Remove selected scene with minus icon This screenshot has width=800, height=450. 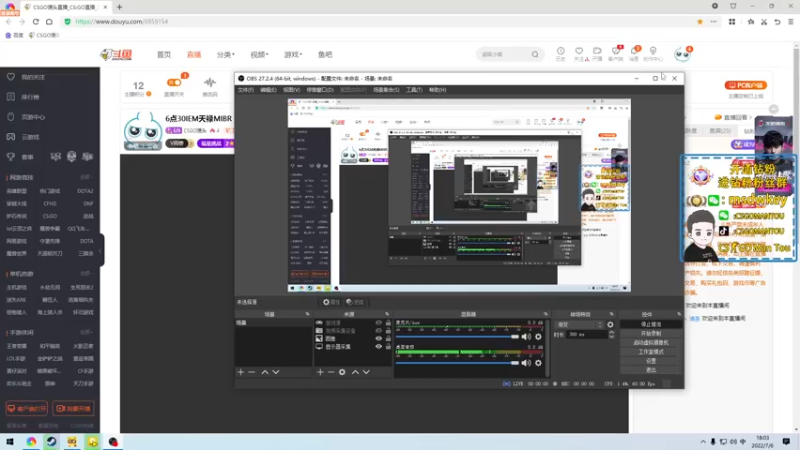[252, 372]
